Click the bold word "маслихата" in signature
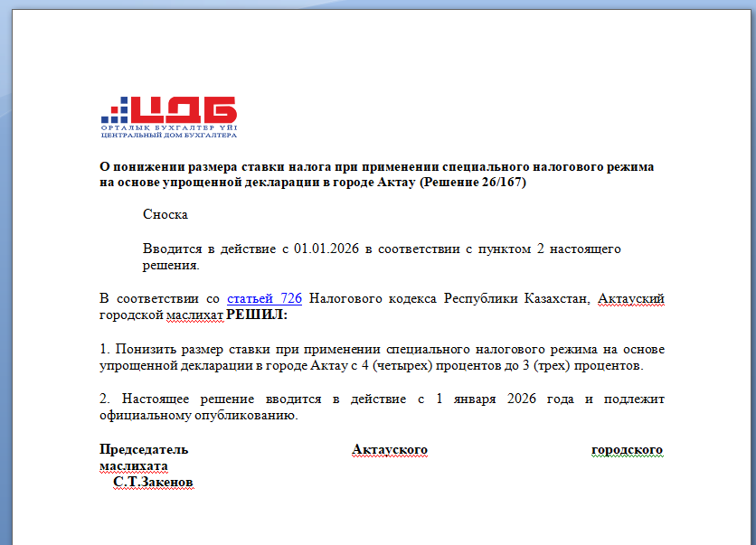756x545 pixels. coord(134,466)
